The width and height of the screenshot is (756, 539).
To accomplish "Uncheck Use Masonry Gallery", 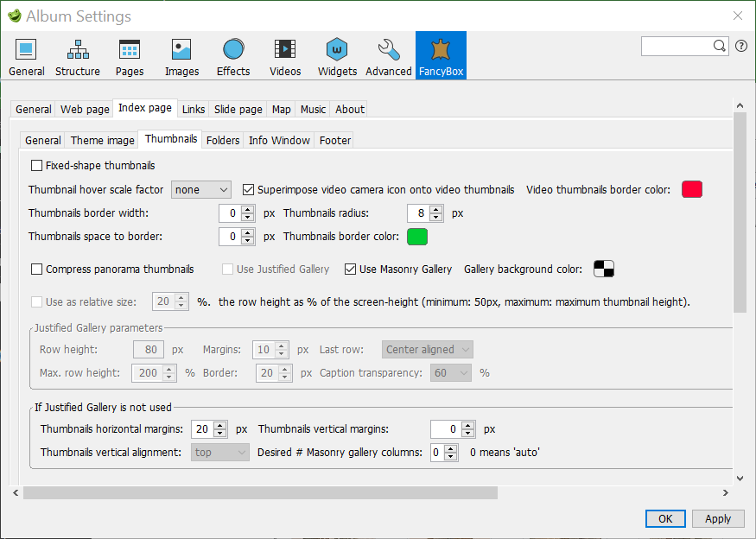I will [351, 269].
